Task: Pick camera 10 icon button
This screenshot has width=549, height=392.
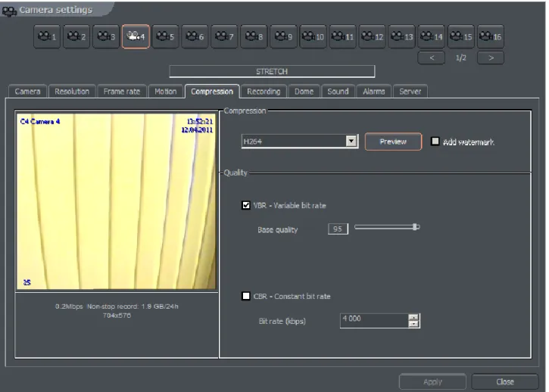Action: point(313,36)
